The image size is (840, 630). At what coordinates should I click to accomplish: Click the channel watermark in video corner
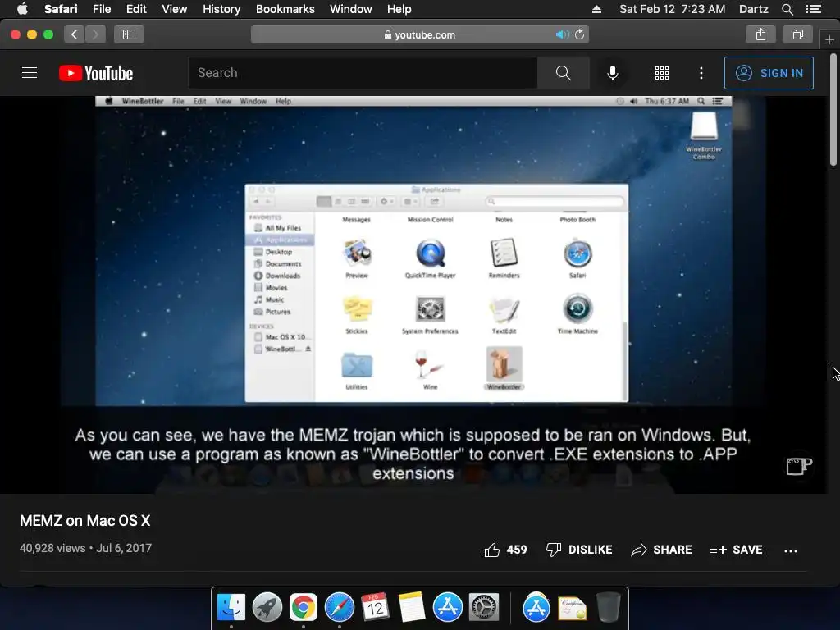(799, 466)
